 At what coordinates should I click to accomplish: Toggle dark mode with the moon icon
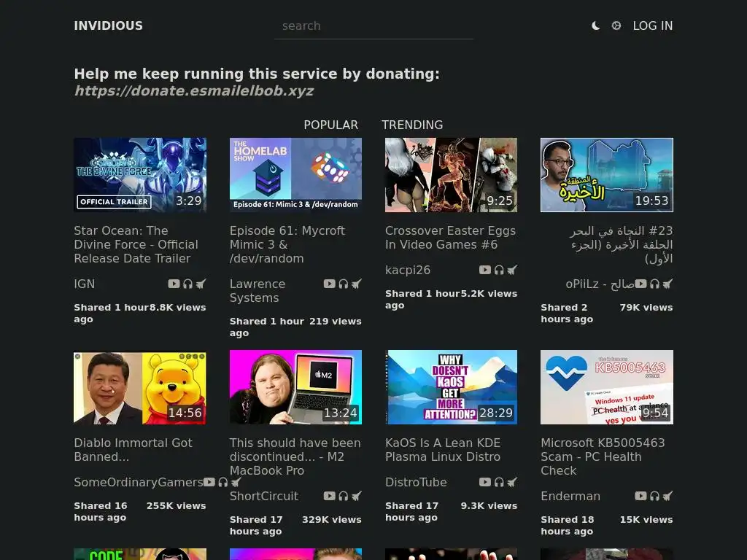point(595,26)
